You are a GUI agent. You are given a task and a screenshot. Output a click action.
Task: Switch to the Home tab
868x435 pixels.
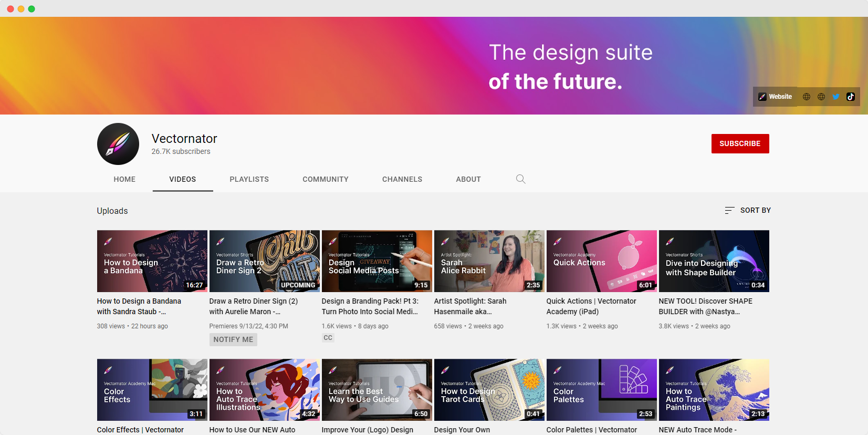tap(124, 179)
